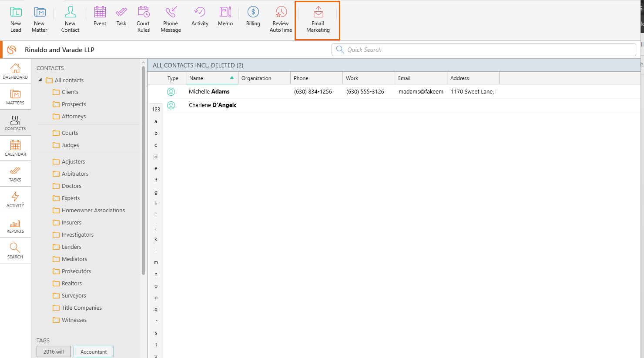Viewport: 644px width, 358px height.
Task: Toggle the Accountant tag filter
Action: pyautogui.click(x=94, y=351)
